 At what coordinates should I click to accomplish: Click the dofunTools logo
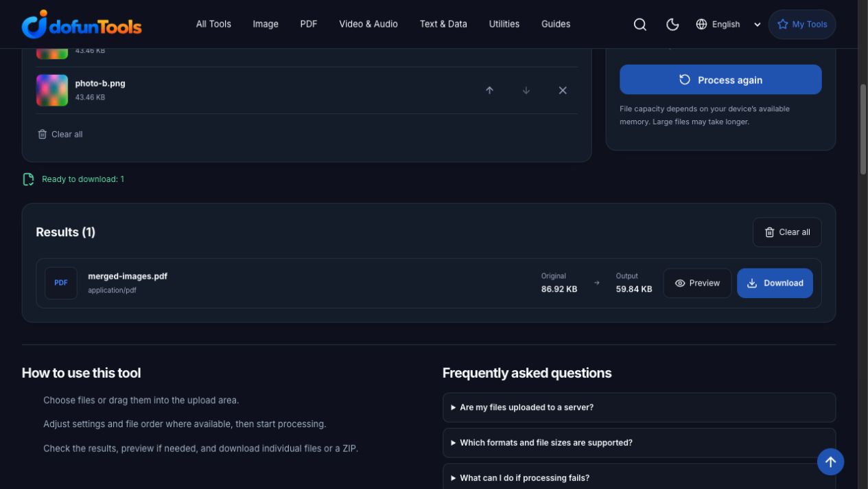pos(82,24)
